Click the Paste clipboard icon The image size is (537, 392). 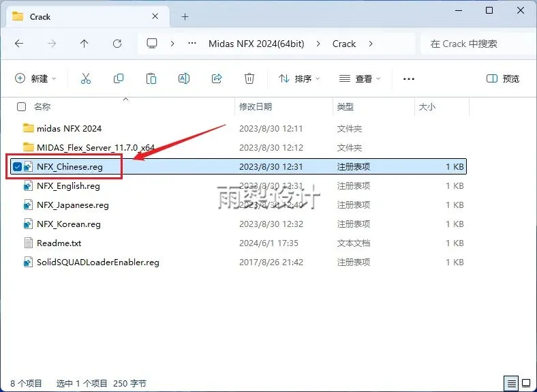click(x=151, y=79)
